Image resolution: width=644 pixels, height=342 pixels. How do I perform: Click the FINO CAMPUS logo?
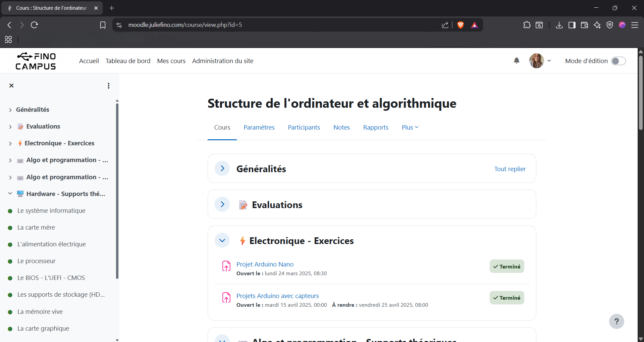tap(36, 61)
